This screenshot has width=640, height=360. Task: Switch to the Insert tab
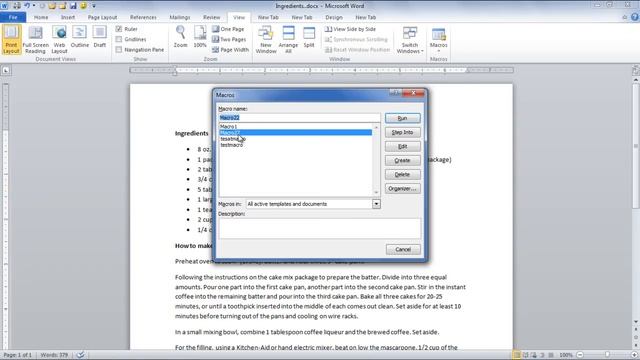coord(68,17)
